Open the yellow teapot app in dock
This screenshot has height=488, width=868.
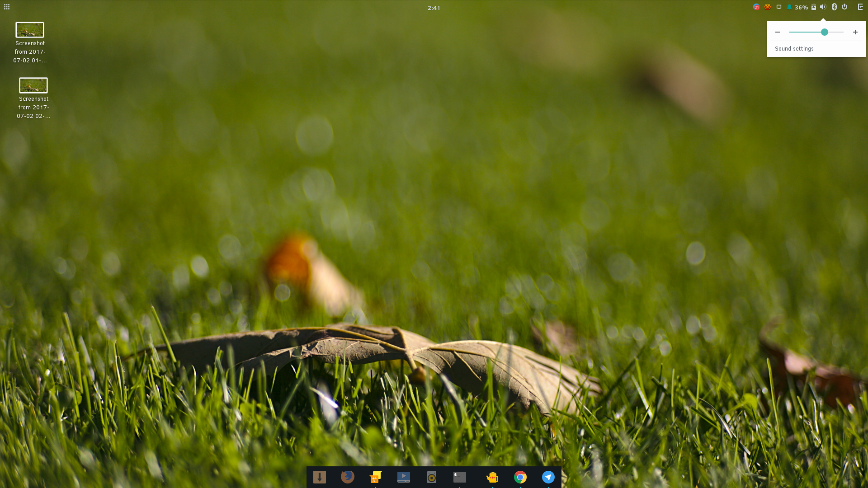[492, 477]
